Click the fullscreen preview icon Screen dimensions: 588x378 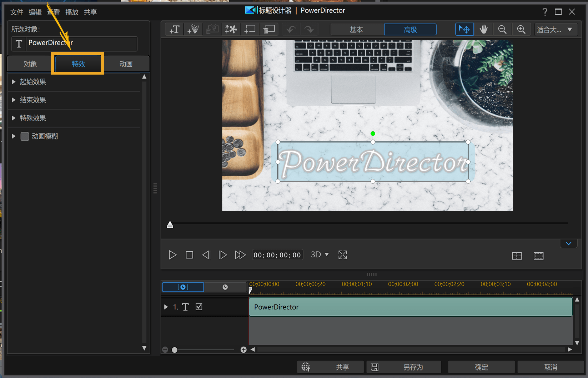click(342, 255)
